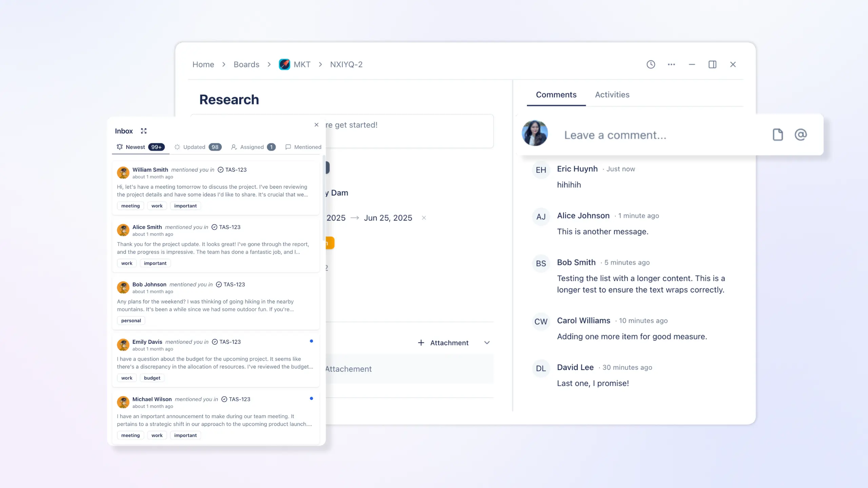
Task: Show Assigned notifications
Action: coord(253,147)
